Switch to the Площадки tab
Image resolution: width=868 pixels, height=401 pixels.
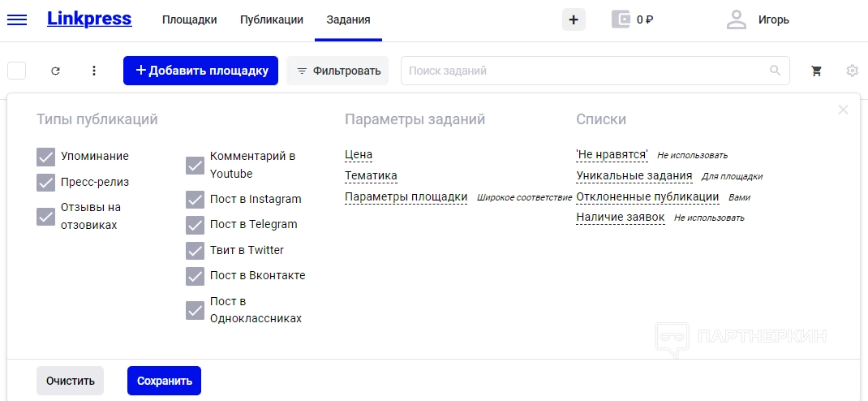pyautogui.click(x=189, y=20)
